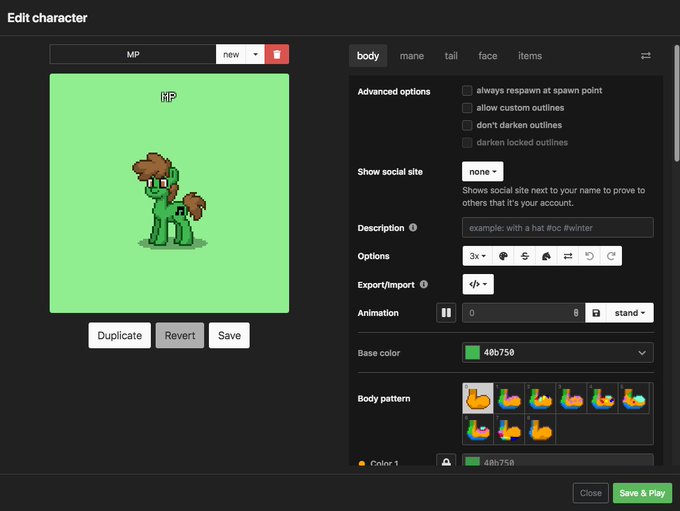The width and height of the screenshot is (680, 511).
Task: Click the animation frame number field
Action: click(523, 313)
